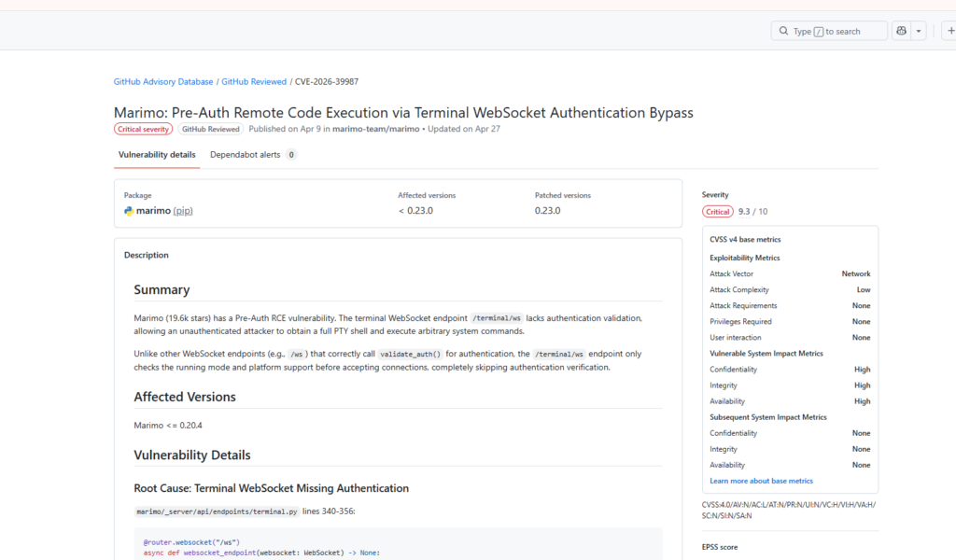956x560 pixels.
Task: Click the 'validate_auth()' inline code
Action: [411, 354]
